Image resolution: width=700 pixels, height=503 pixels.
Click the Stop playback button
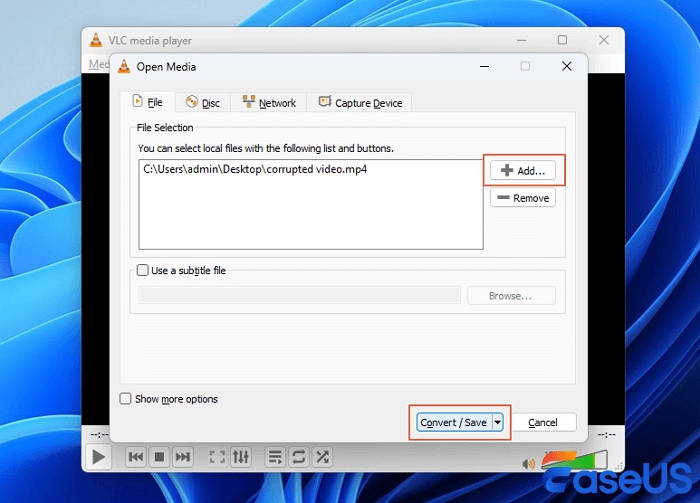tap(159, 457)
